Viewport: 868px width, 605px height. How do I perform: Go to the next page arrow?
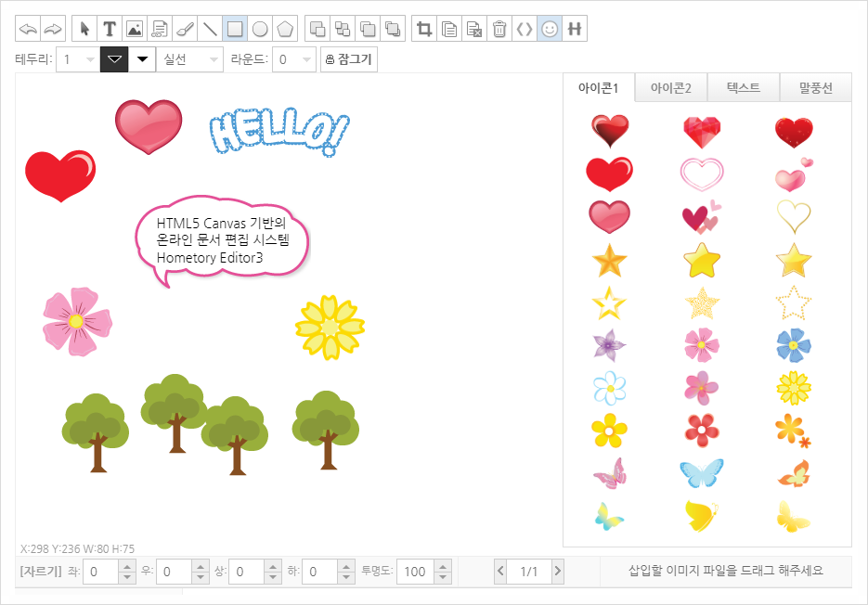click(x=557, y=572)
